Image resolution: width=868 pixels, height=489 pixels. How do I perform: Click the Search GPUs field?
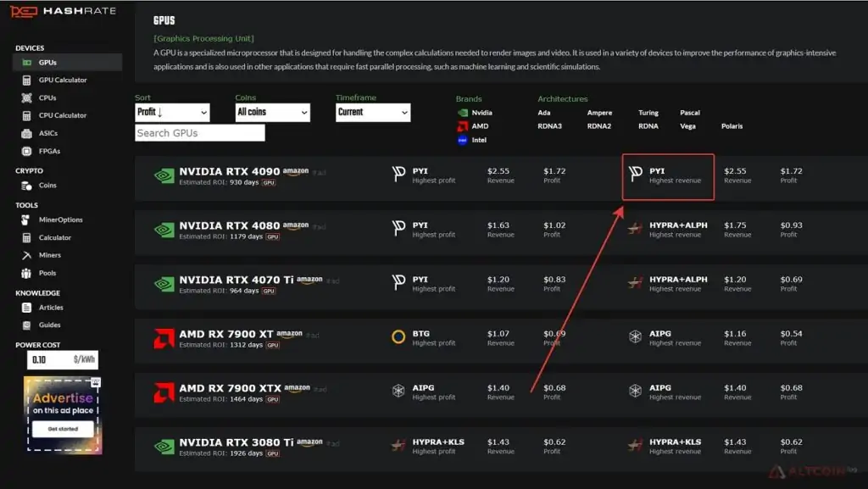click(200, 133)
